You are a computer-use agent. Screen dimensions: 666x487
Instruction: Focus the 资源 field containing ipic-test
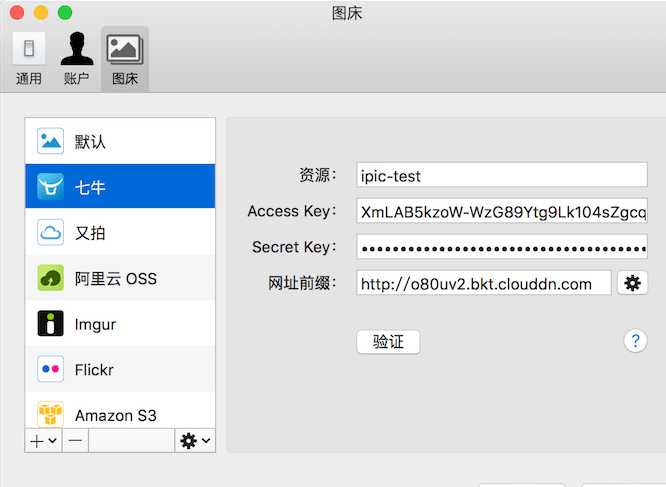[502, 175]
